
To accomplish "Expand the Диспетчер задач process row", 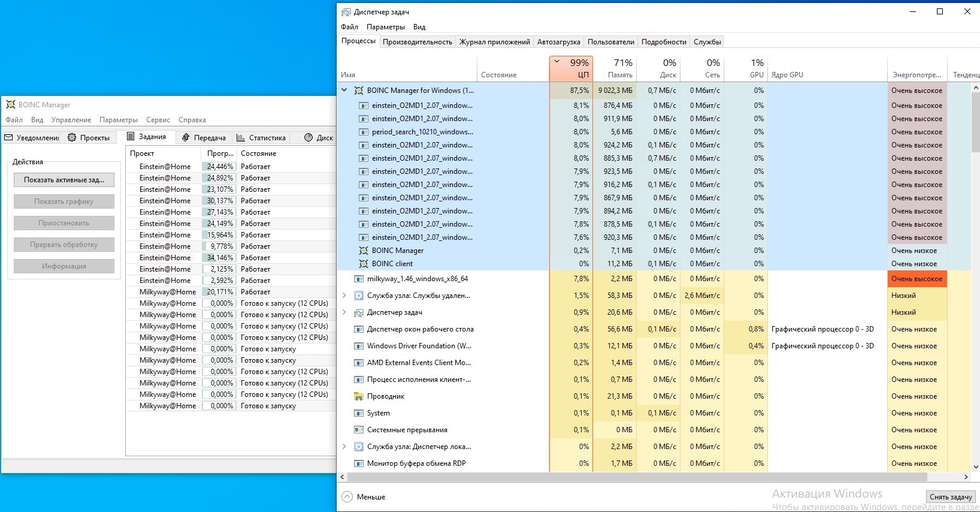I will [344, 312].
